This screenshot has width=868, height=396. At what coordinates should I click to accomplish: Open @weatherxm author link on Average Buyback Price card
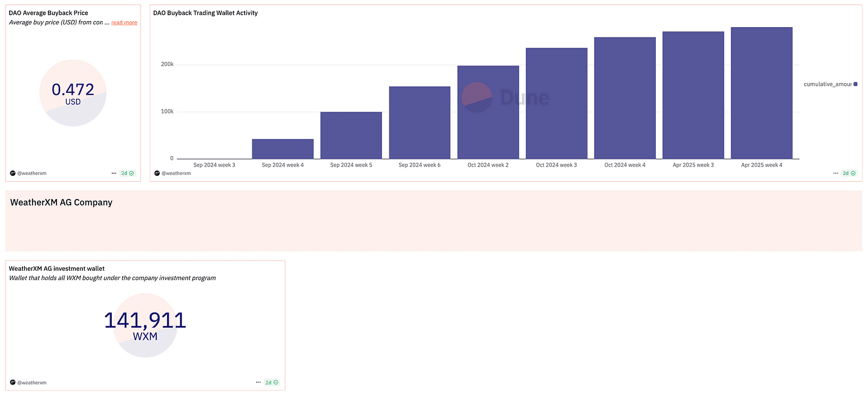pyautogui.click(x=32, y=174)
